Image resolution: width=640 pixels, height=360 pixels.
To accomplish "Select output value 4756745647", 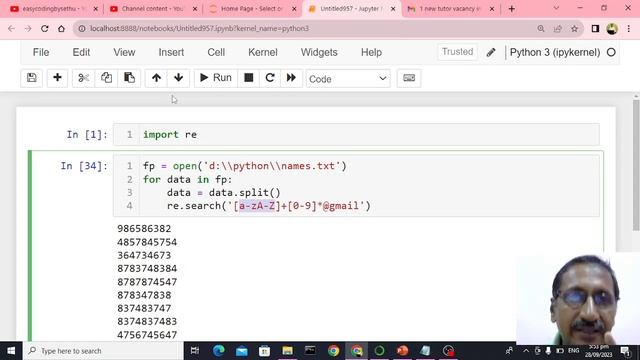I will click(x=147, y=335).
